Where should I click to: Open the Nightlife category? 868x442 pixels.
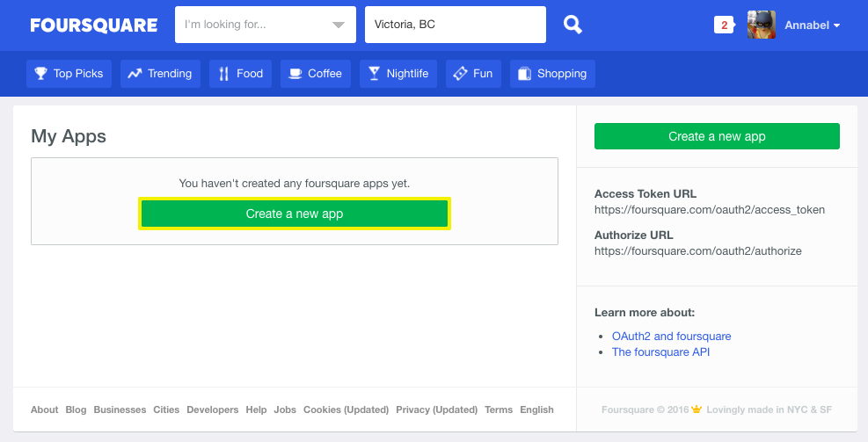(x=398, y=74)
